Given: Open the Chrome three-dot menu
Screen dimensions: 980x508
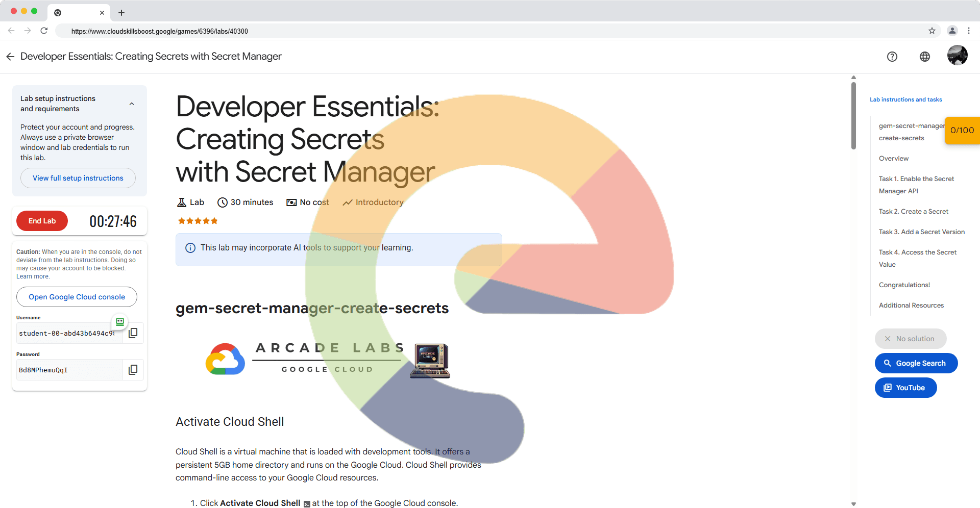Looking at the screenshot, I should point(969,31).
